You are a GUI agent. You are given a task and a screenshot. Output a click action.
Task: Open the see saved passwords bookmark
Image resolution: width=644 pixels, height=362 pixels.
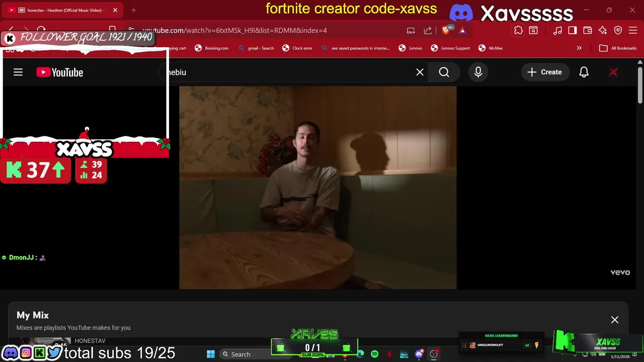355,48
